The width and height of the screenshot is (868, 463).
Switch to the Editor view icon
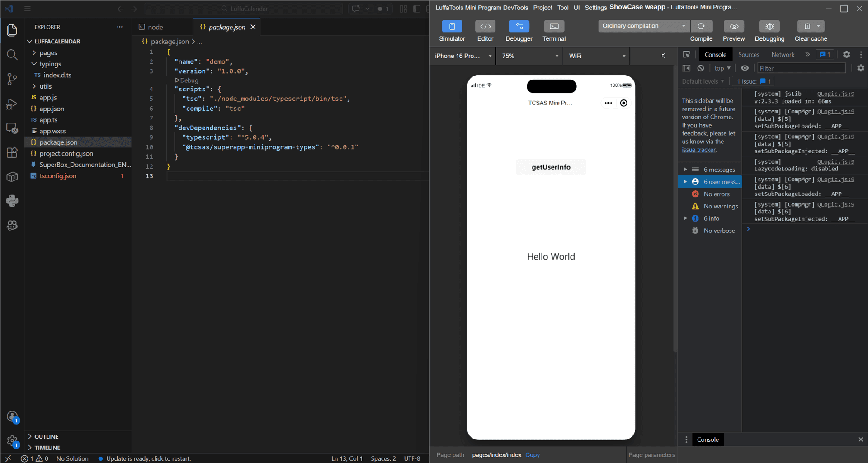pyautogui.click(x=485, y=30)
